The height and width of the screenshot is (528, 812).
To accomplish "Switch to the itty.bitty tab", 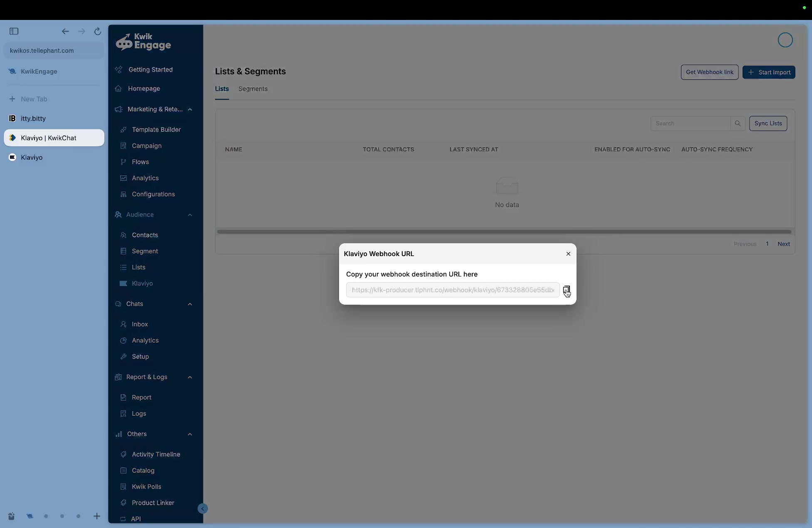I will coord(54,118).
